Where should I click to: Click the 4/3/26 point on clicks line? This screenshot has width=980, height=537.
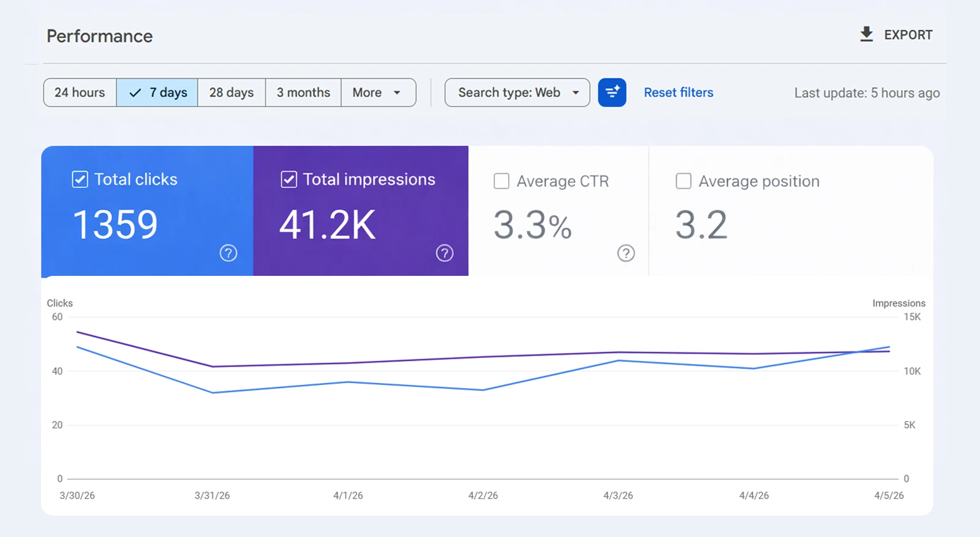(x=619, y=360)
